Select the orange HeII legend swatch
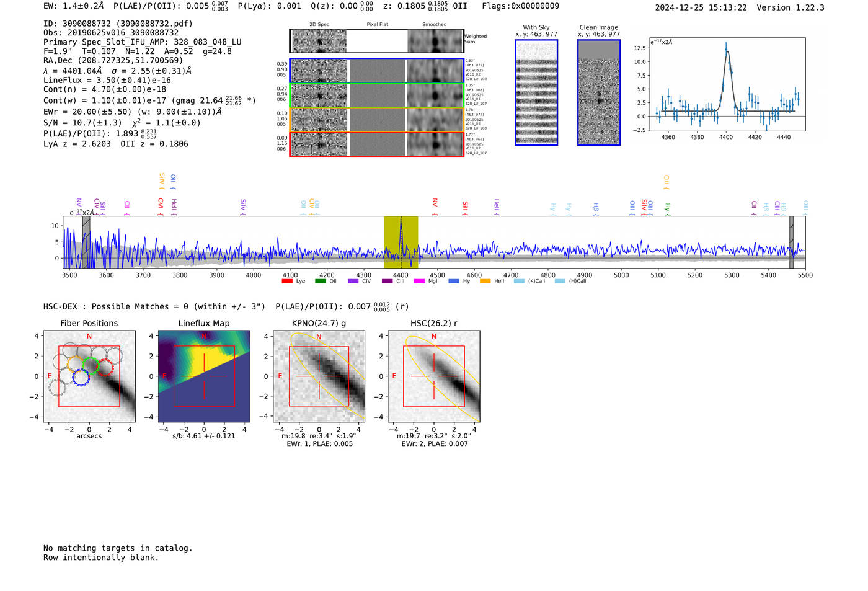 [x=485, y=281]
